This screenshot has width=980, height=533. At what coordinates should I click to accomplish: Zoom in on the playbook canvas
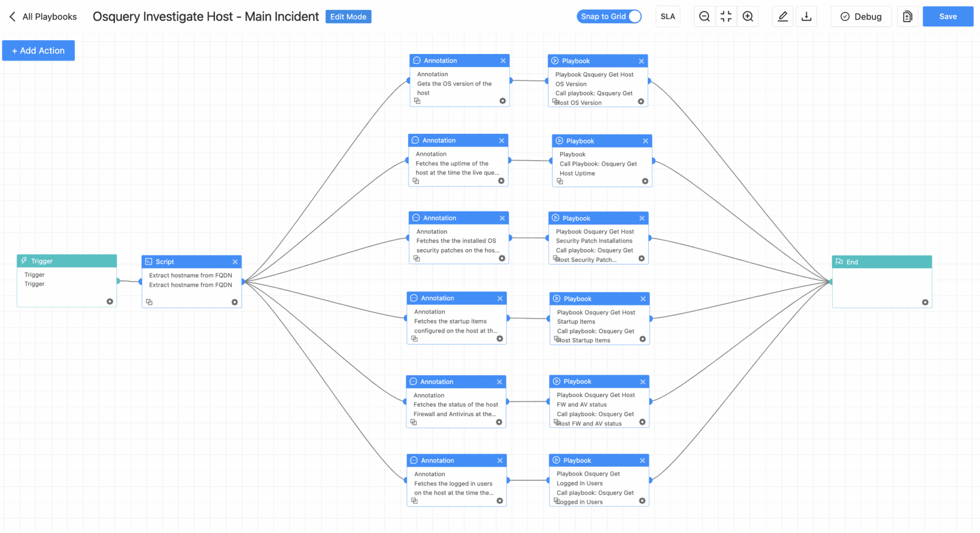(748, 16)
